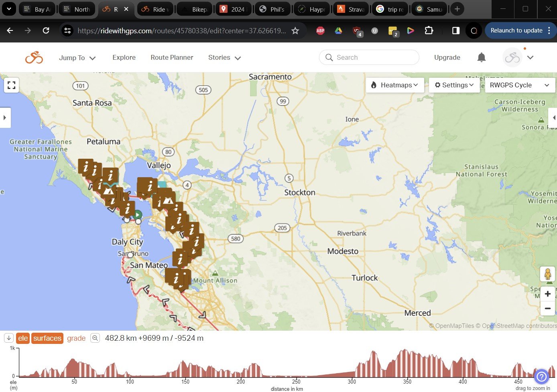
Task: Switch to the Phil's tab
Action: coord(273,9)
